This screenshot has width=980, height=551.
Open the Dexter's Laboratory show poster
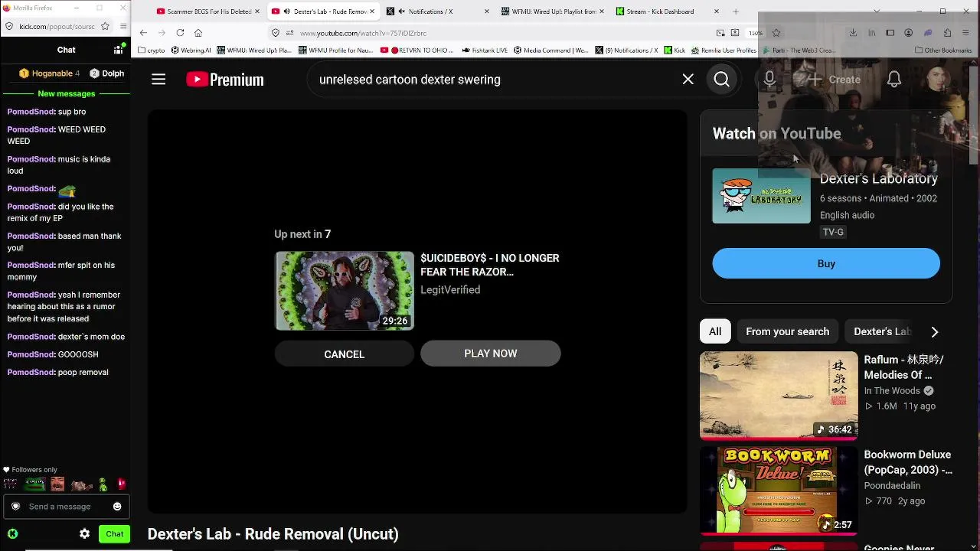(761, 196)
